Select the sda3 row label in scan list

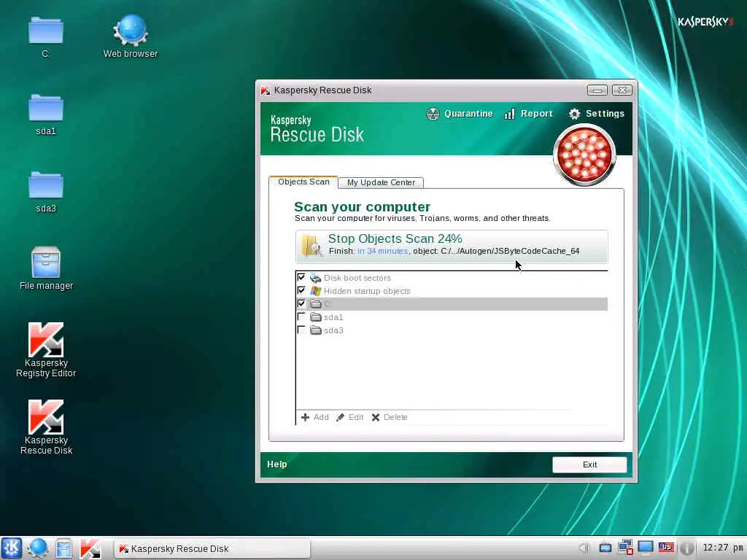tap(333, 330)
